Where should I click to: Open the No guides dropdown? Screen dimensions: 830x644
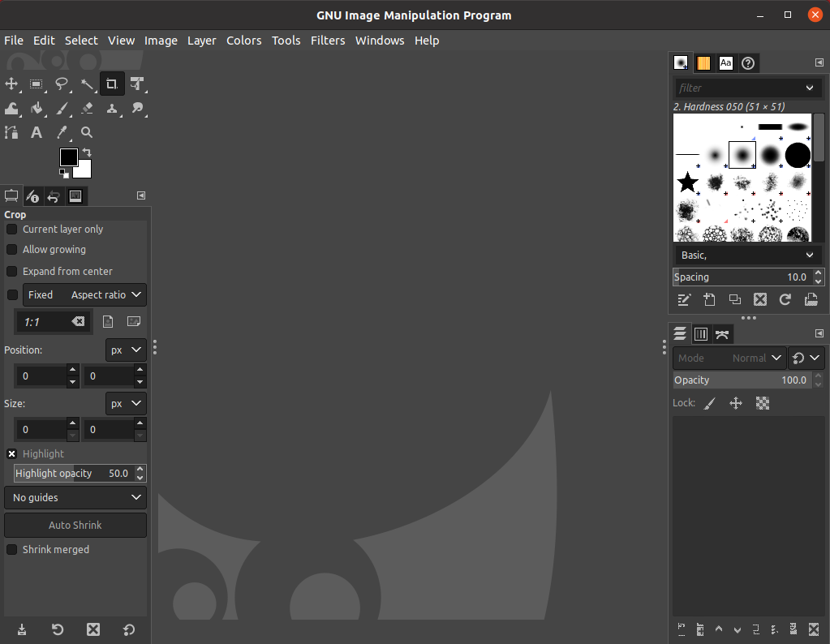pos(75,497)
